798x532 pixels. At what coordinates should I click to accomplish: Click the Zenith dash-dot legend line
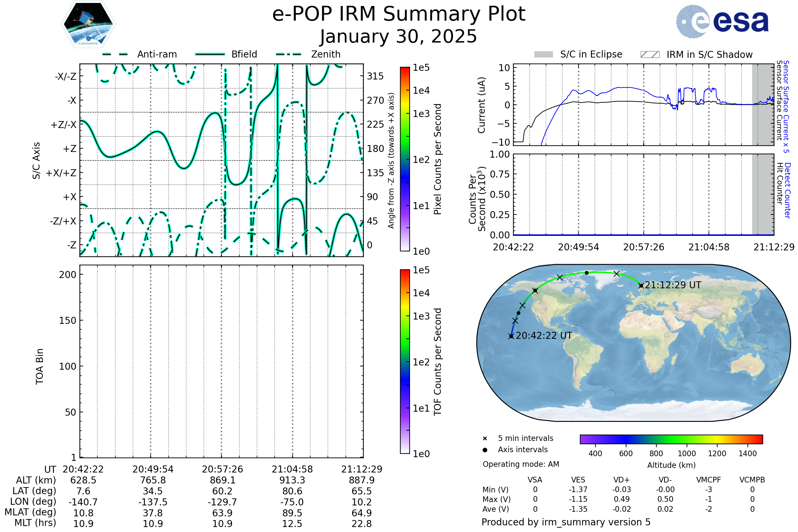pyautogui.click(x=289, y=54)
